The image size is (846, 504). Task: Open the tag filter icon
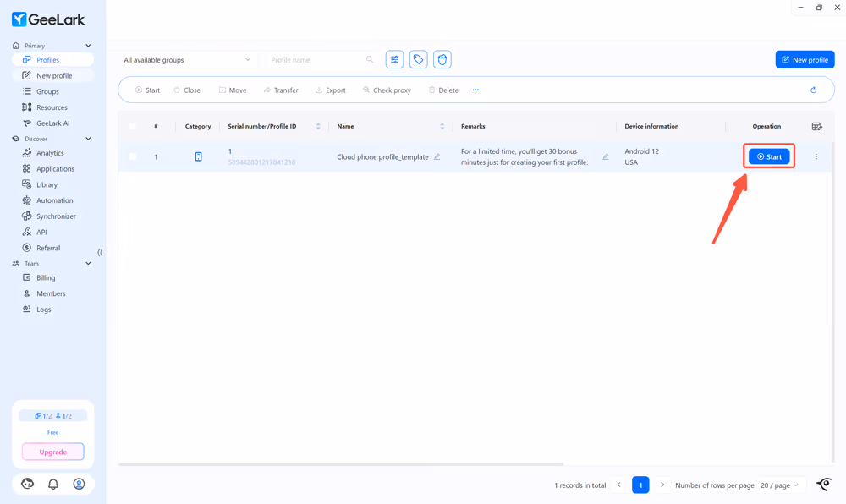(x=418, y=59)
